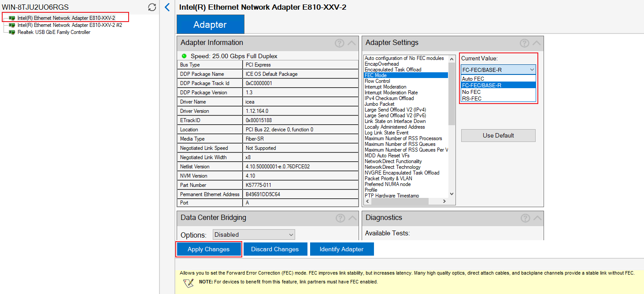Open help for Diagnostics panel
The image size is (644, 294).
pos(525,218)
